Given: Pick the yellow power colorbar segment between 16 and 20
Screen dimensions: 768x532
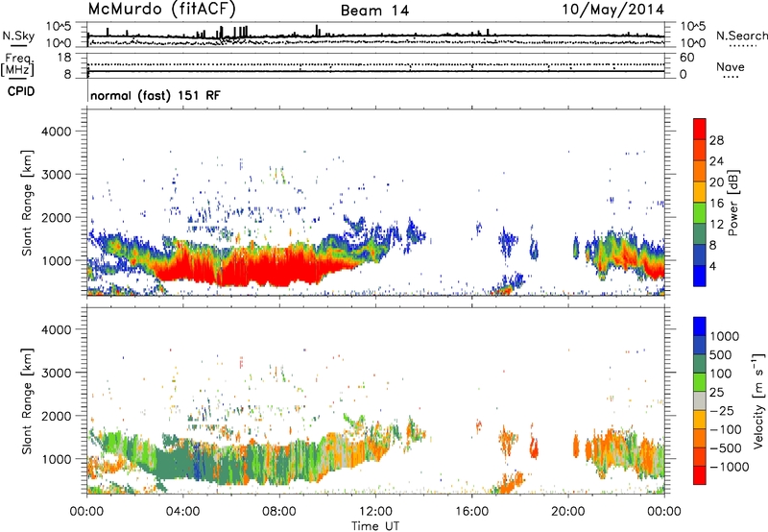Looking at the screenshot, I should pyautogui.click(x=700, y=192).
